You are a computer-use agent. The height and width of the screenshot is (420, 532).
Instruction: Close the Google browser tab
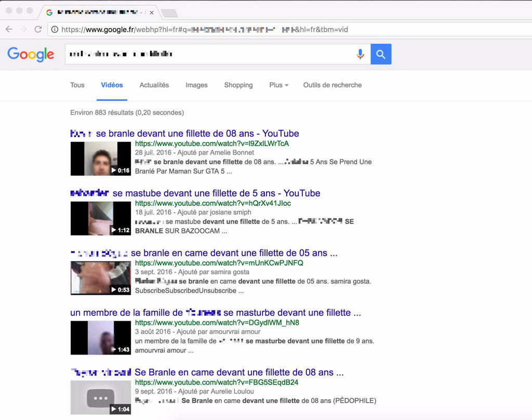coord(152,12)
